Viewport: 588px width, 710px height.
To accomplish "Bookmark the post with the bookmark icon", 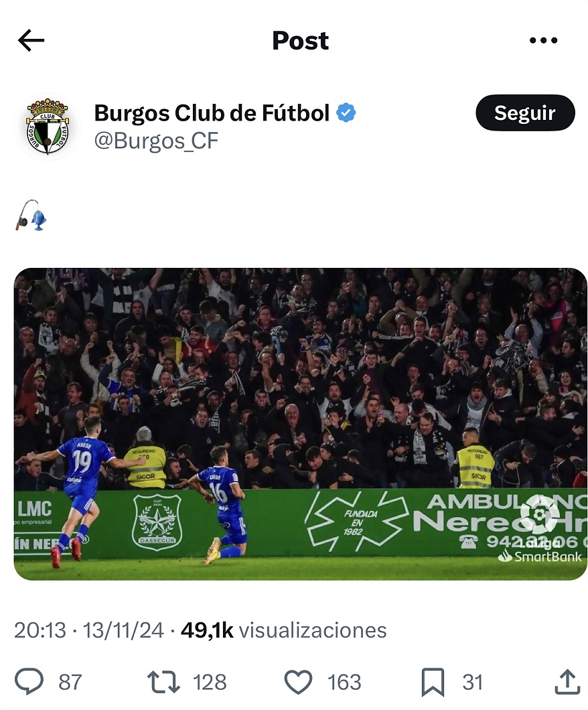I will [x=433, y=682].
